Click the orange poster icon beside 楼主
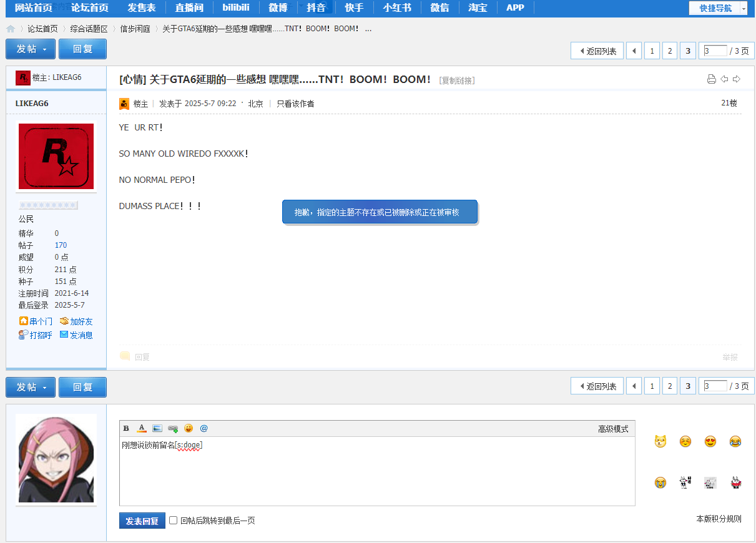This screenshot has height=543, width=756. click(124, 104)
